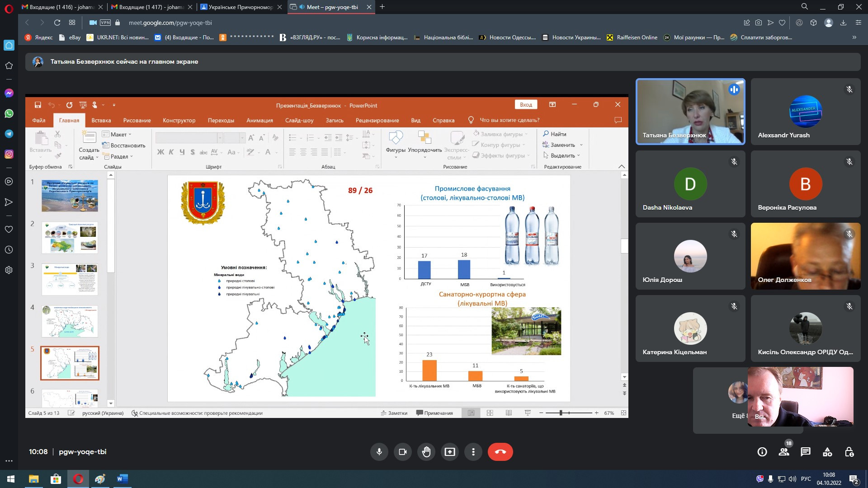Toggle the camera on or off
Screen dimensions: 868x488
(x=402, y=452)
